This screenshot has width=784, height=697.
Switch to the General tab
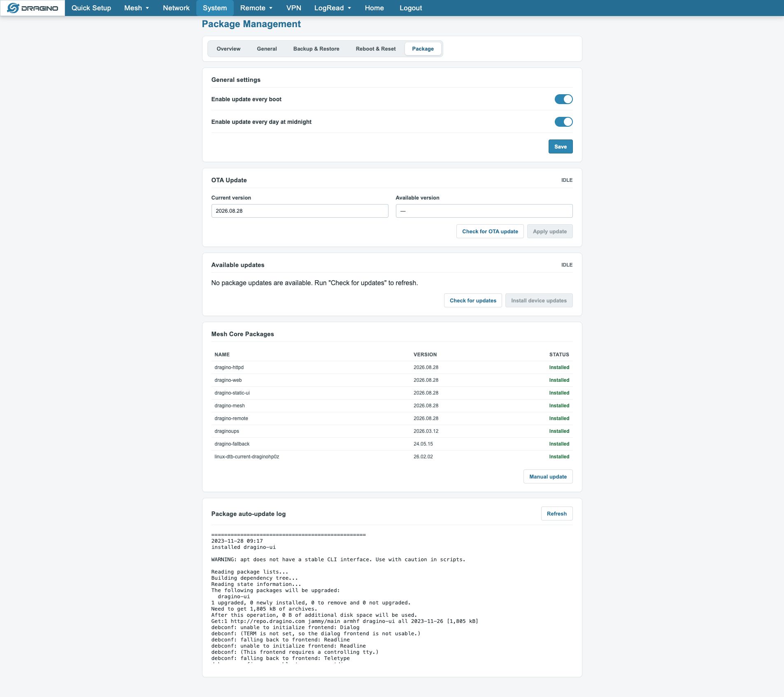267,49
